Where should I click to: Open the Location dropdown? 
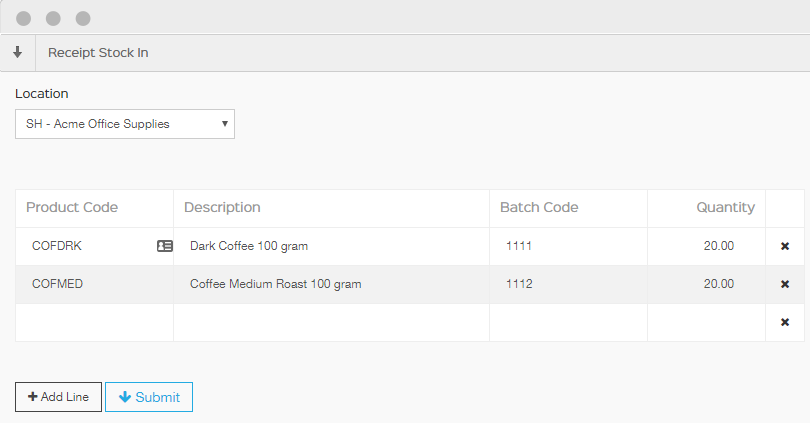coord(125,124)
